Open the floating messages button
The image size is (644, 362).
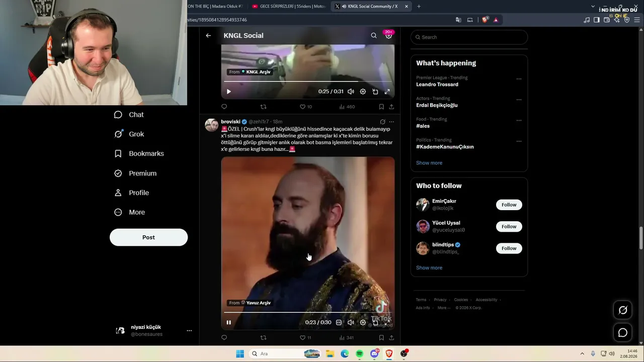coord(623,332)
